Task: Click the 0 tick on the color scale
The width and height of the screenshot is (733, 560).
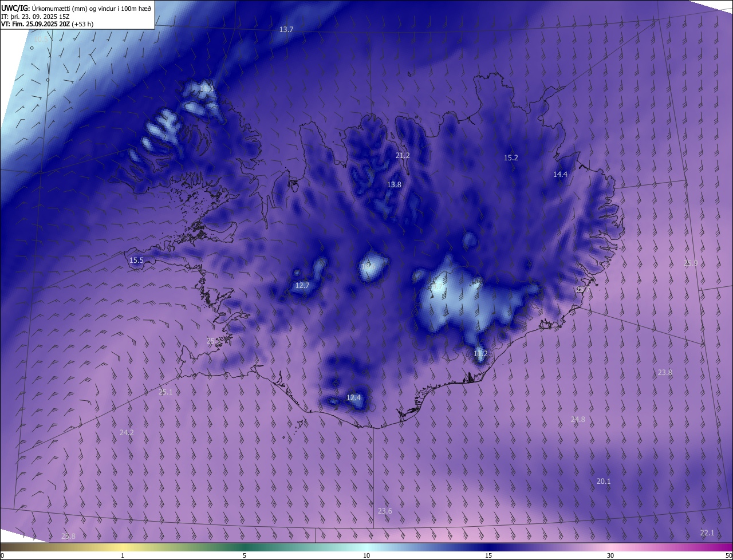Action: 2,555
